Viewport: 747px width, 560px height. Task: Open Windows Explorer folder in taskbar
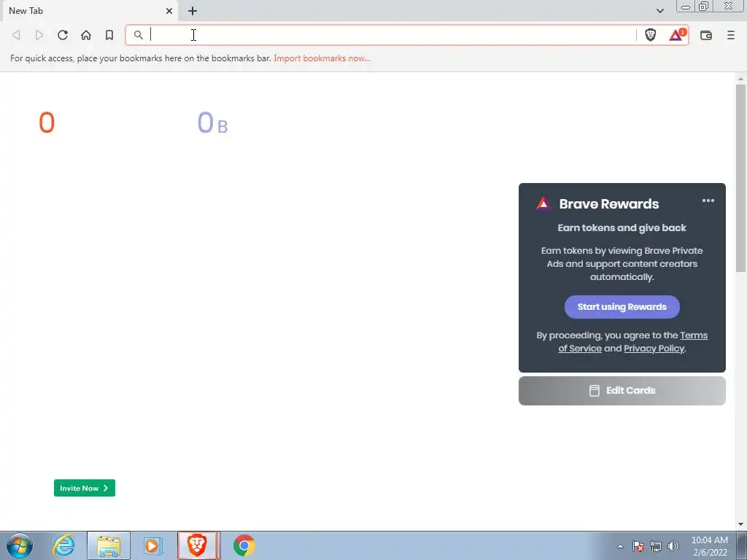(109, 545)
